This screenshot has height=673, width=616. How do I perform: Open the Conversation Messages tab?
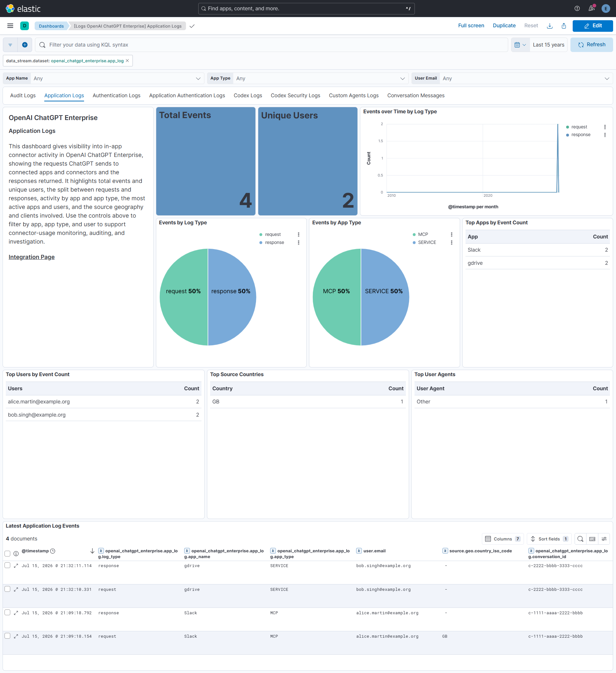415,95
